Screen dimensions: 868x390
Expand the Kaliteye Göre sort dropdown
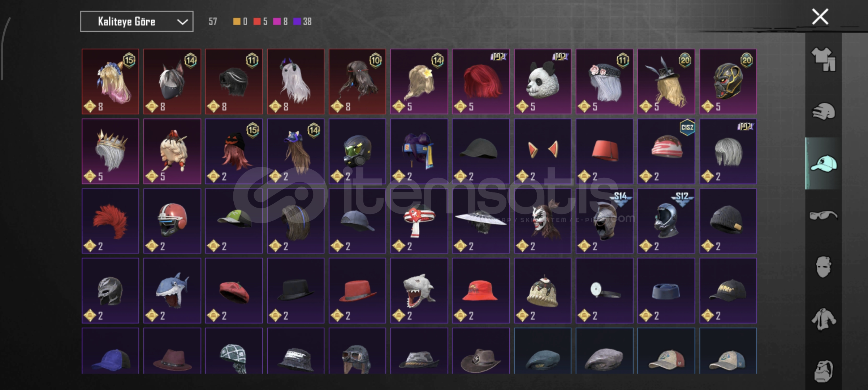click(x=137, y=22)
